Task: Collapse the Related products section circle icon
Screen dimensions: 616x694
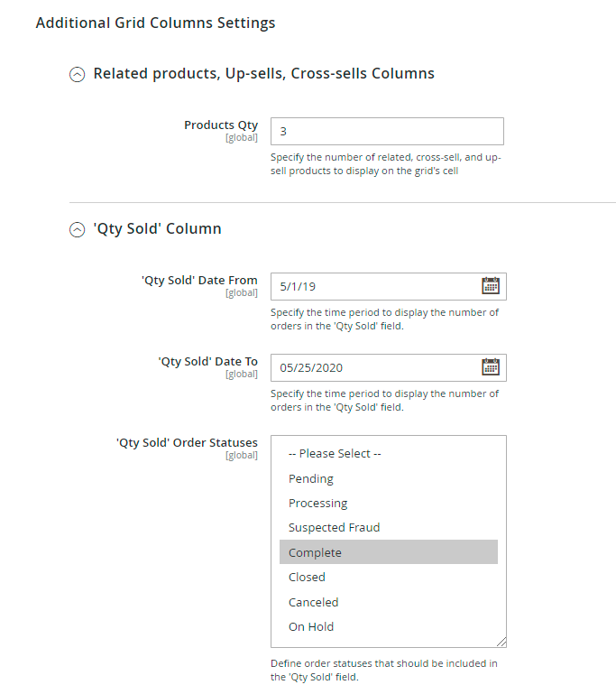Action: 78,75
